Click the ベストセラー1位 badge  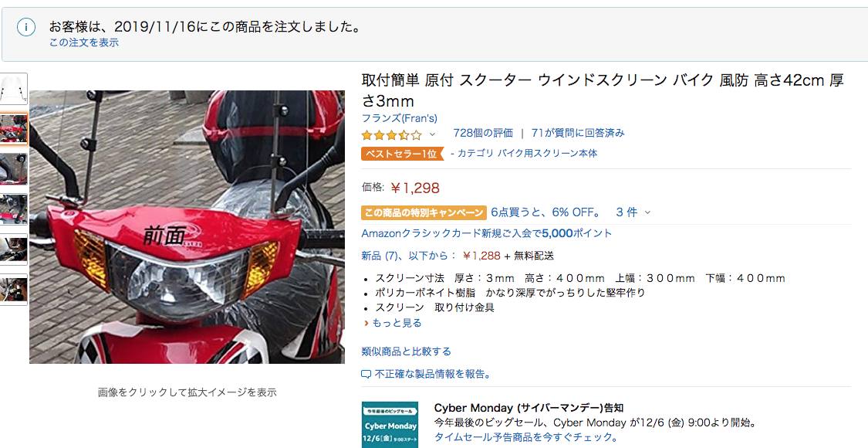403,154
